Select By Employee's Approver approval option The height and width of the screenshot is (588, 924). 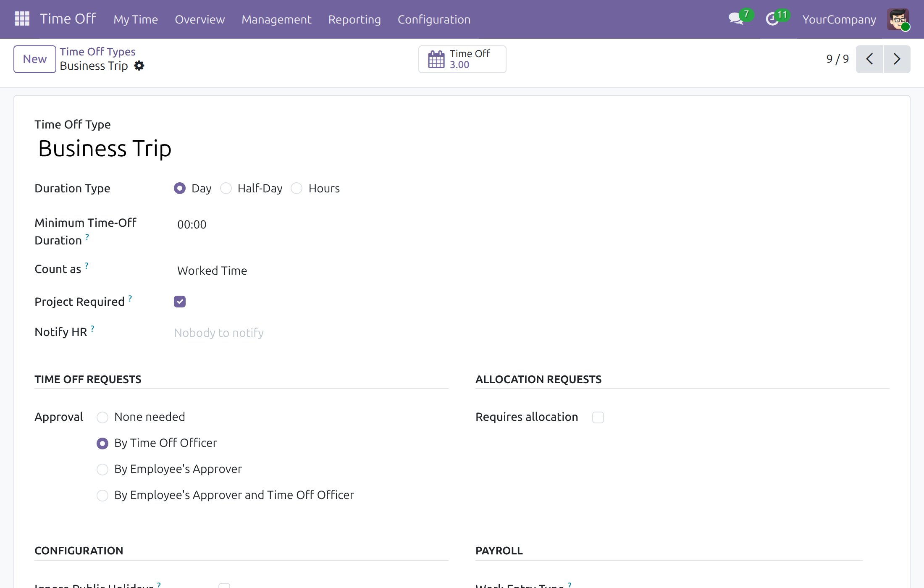tap(102, 469)
